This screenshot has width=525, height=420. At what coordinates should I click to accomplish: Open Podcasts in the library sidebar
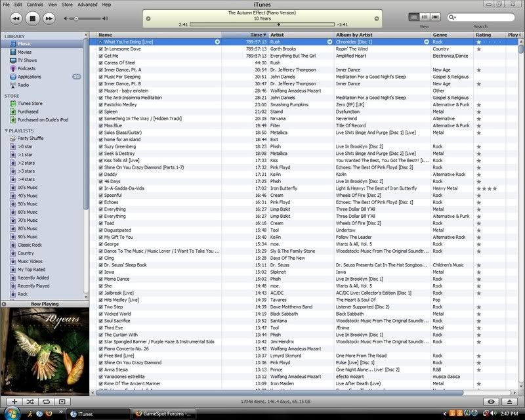coord(26,68)
